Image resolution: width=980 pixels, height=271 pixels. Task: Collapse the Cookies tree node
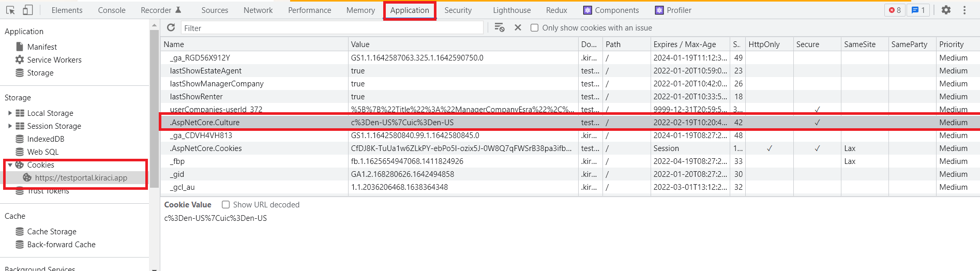[10, 165]
